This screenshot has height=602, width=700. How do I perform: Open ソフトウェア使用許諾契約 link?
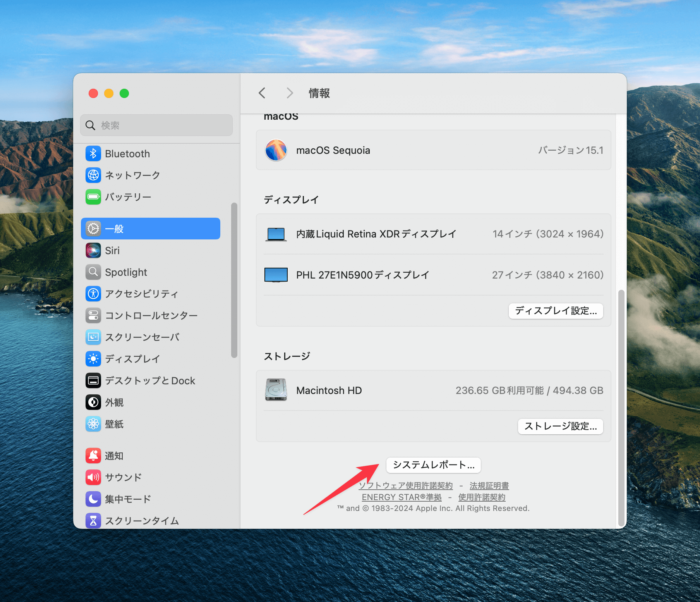coord(406,485)
